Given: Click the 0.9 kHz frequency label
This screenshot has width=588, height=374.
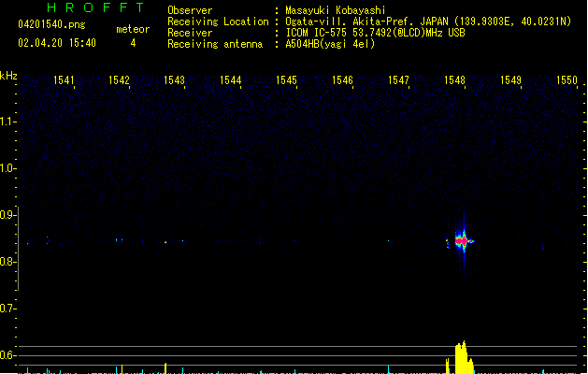Looking at the screenshot, I should tap(7, 215).
